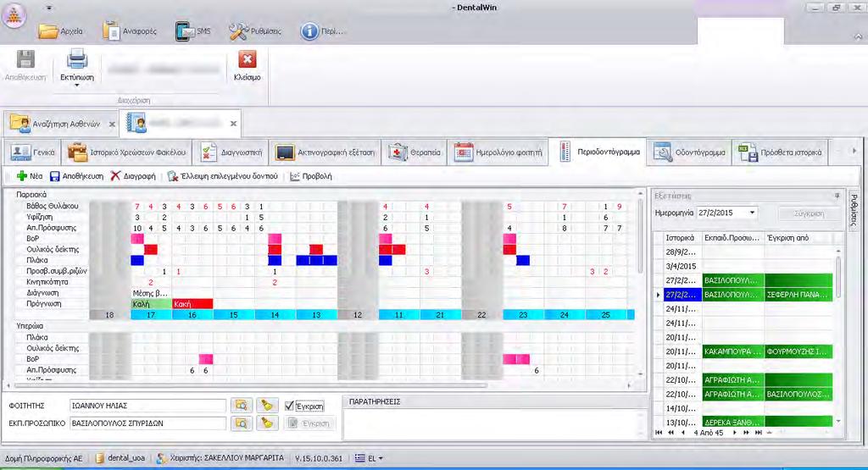Viewport: 868px width, 470px height.
Task: Go to next exam record in navigator
Action: [735, 433]
